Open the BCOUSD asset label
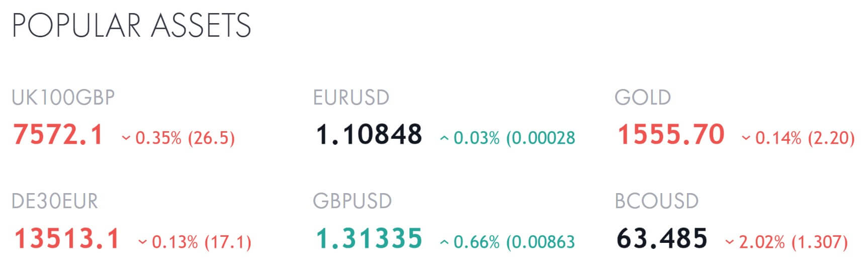Image resolution: width=868 pixels, height=269 pixels. [656, 201]
